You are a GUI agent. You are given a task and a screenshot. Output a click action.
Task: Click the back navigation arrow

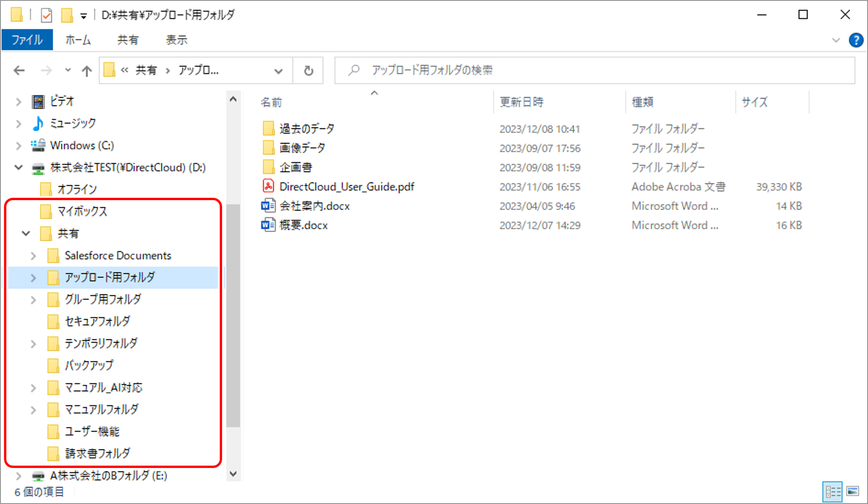coord(20,70)
